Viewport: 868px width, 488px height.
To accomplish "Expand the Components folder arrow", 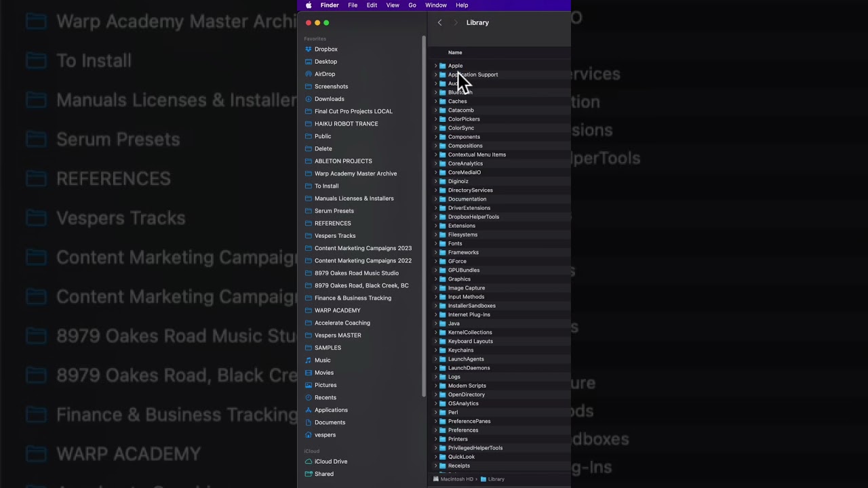I will point(435,137).
